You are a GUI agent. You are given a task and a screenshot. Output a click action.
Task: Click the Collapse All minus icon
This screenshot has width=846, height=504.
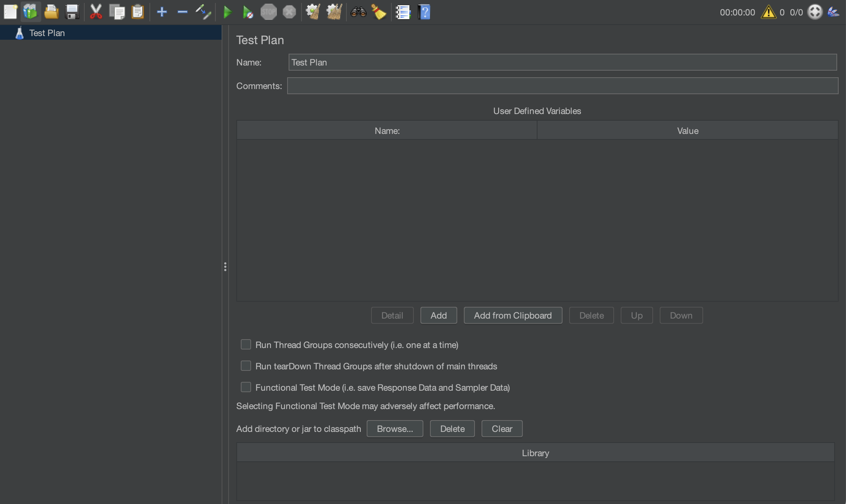(x=182, y=12)
